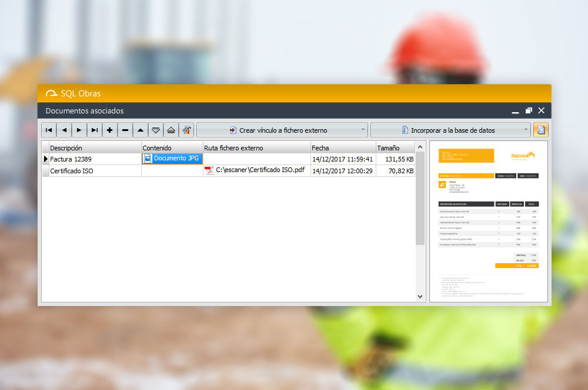Sort by Fecha column header
Image resolution: width=588 pixels, height=390 pixels.
coord(343,148)
